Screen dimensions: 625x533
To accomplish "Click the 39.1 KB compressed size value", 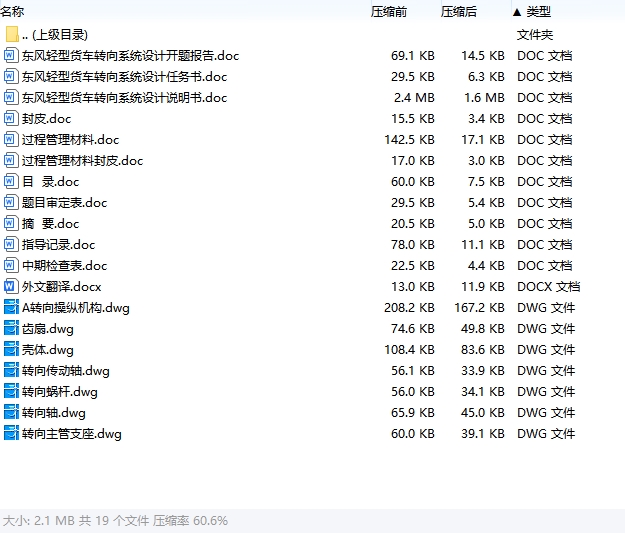I will [x=483, y=434].
